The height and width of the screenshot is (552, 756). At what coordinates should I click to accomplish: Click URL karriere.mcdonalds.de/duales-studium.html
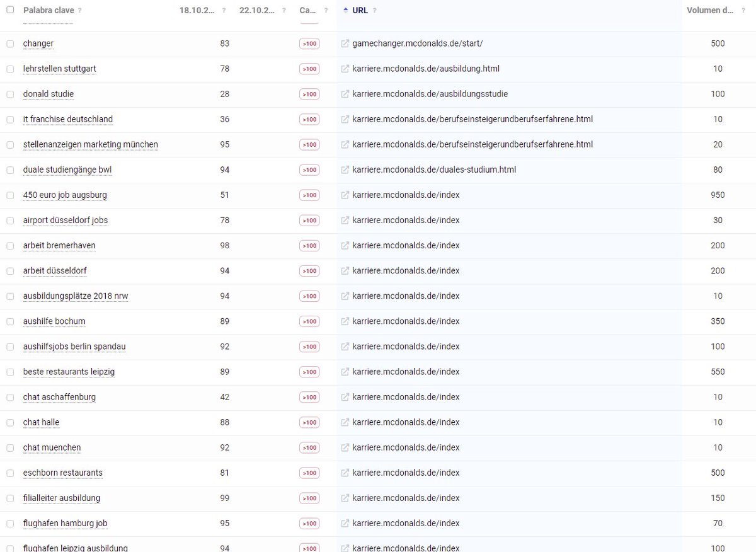(434, 170)
